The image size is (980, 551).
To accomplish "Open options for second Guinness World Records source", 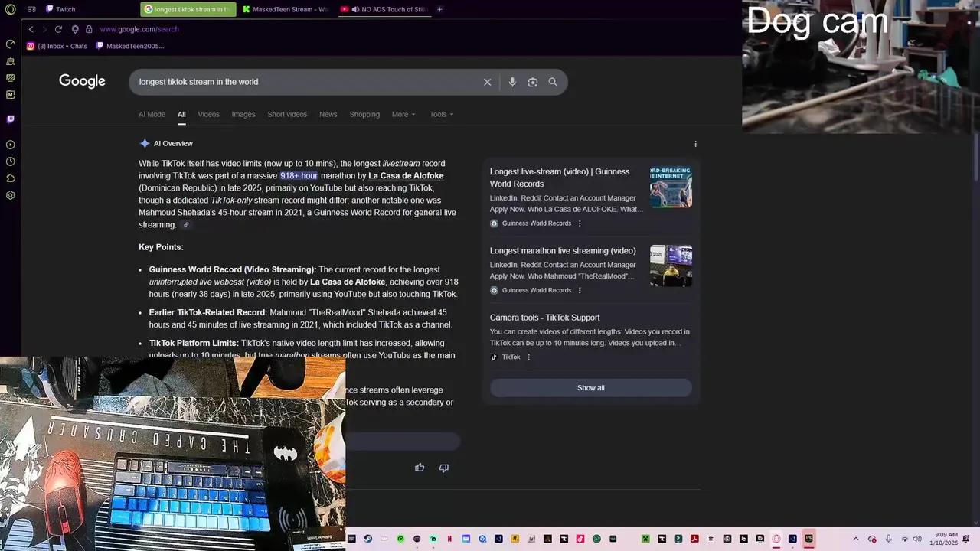I will [580, 290].
